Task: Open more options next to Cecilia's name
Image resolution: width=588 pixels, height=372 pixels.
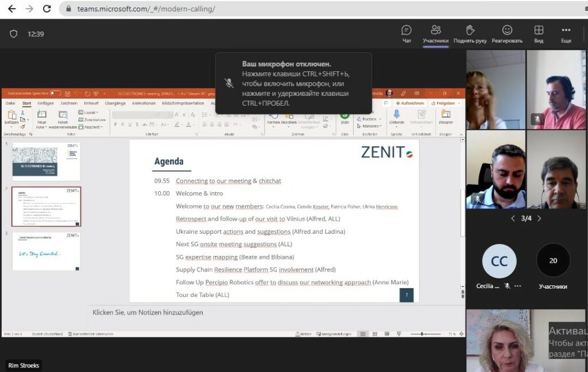Action: 517,286
